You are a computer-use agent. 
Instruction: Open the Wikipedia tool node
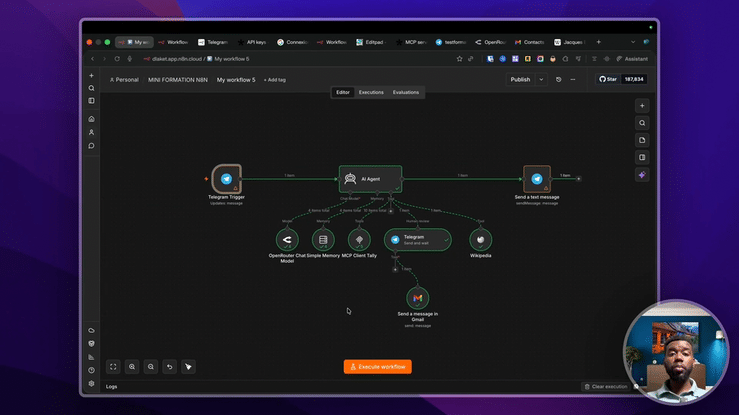480,240
